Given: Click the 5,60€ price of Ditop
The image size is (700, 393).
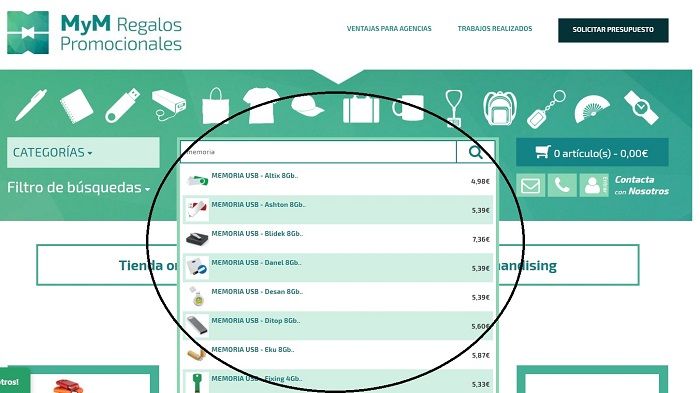Looking at the screenshot, I should click(x=481, y=326).
